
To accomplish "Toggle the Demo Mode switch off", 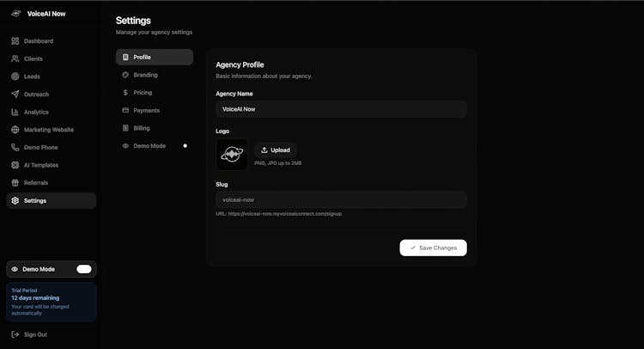I will tap(83, 269).
